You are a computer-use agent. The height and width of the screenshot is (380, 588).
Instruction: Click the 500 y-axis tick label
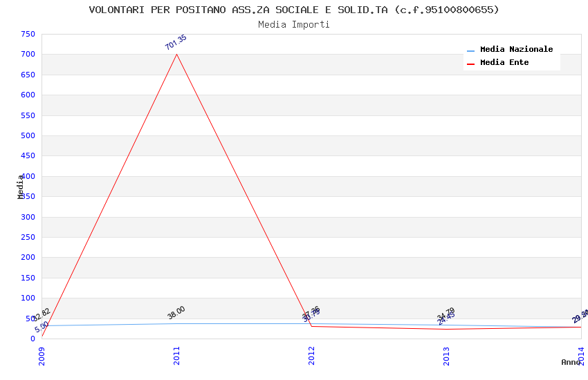28,136
